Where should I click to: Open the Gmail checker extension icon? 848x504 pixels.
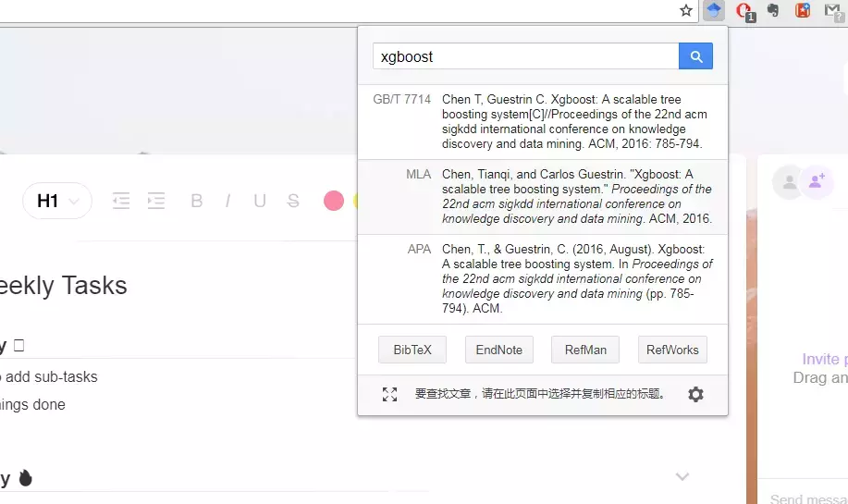coord(833,11)
